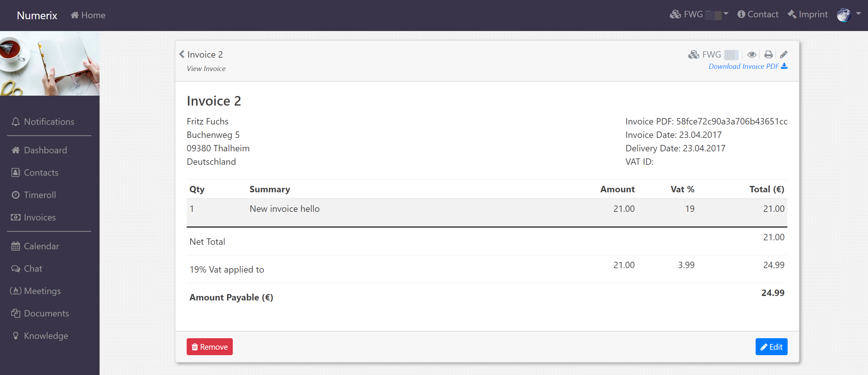Viewport: 868px width, 375px height.
Task: Click the red Remove button
Action: point(210,347)
